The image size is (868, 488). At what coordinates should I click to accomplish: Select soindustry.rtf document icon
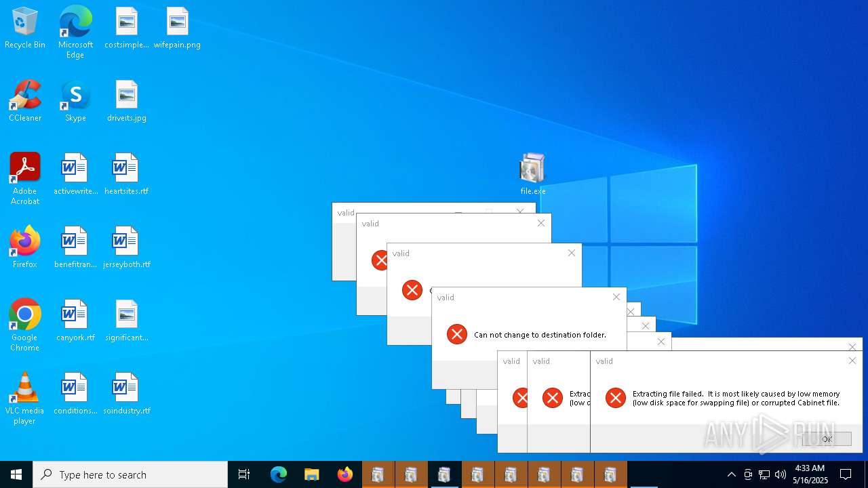(x=126, y=394)
